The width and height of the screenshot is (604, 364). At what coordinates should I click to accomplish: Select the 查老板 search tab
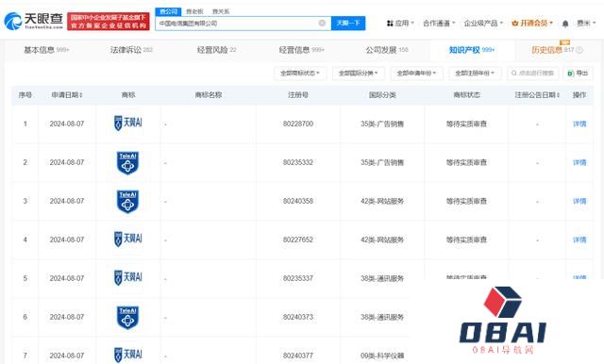click(194, 11)
